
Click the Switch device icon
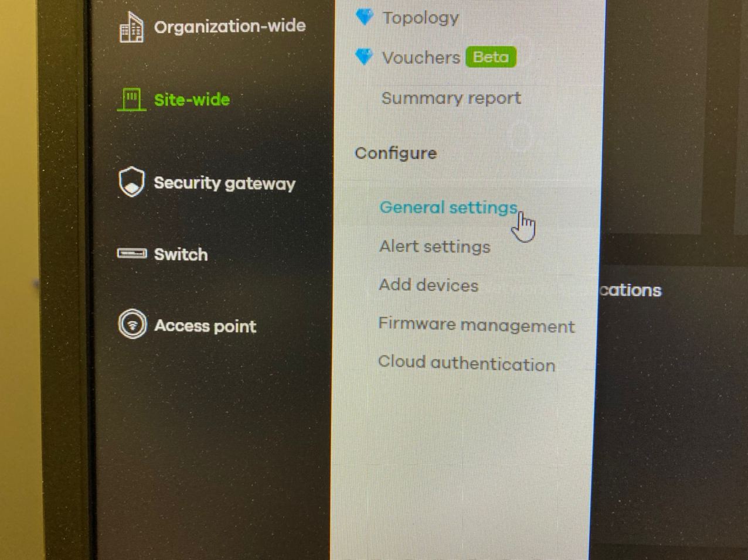pos(132,254)
